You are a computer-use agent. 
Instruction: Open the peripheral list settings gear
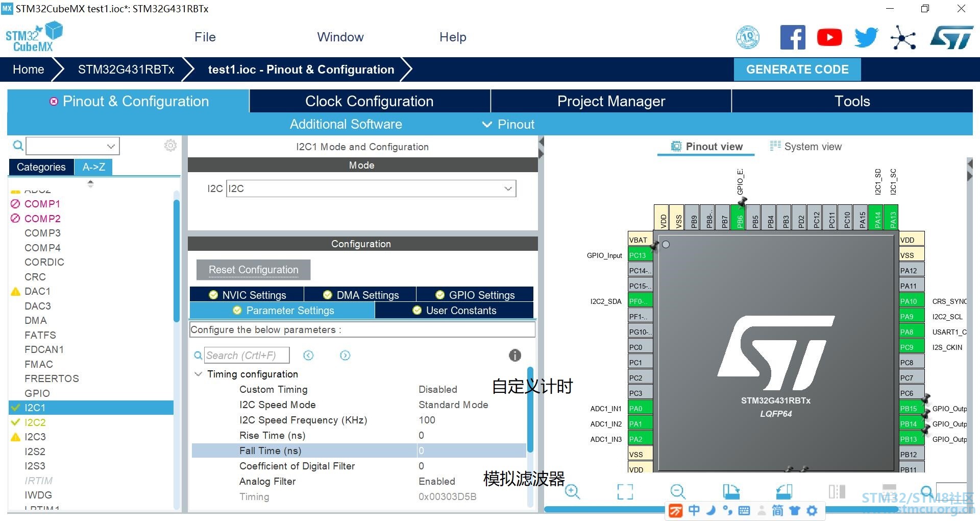tap(170, 146)
